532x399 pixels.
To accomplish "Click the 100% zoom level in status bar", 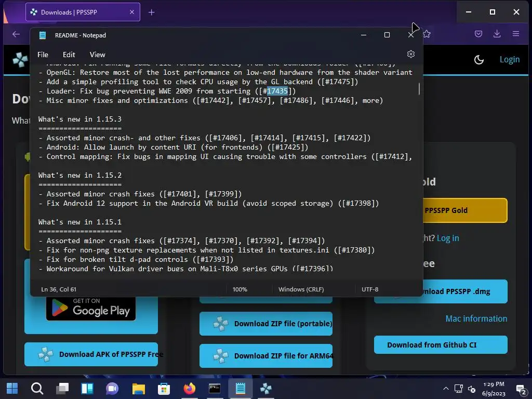I will click(x=240, y=289).
